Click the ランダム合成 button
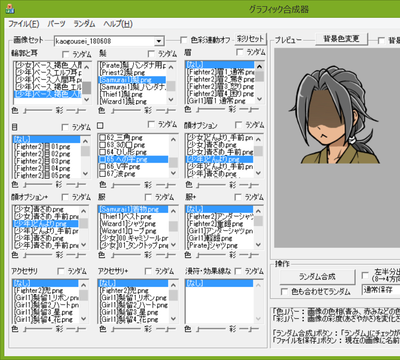The image size is (400, 360). click(x=317, y=277)
